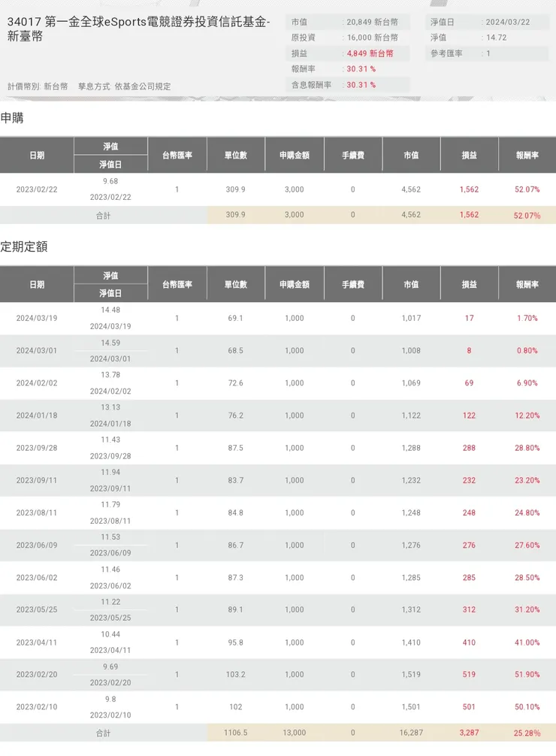Select the 2023/04/11 row date
Screen dimensions: 556x756
pyautogui.click(x=37, y=643)
